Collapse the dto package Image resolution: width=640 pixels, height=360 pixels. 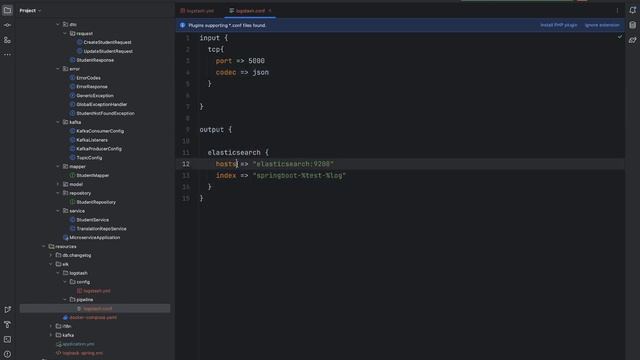click(x=58, y=24)
